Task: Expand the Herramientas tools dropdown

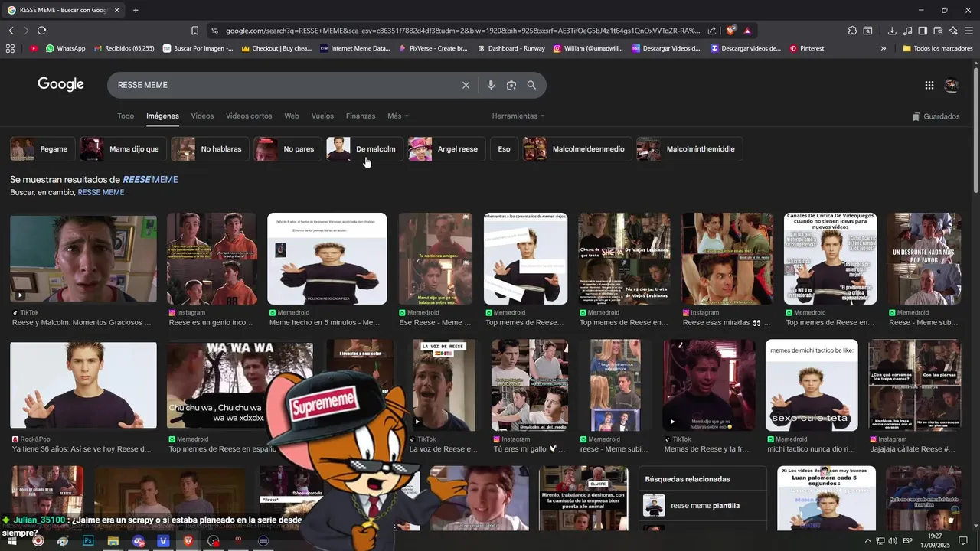Action: (x=518, y=116)
